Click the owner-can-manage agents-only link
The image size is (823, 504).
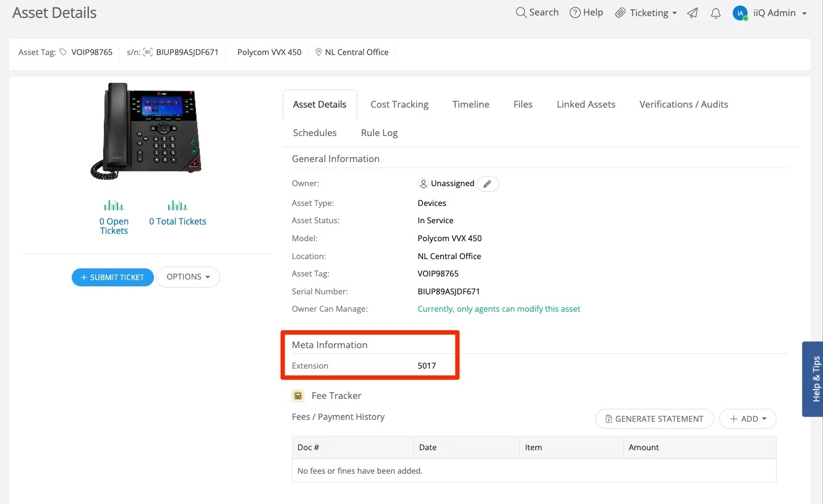coord(499,309)
